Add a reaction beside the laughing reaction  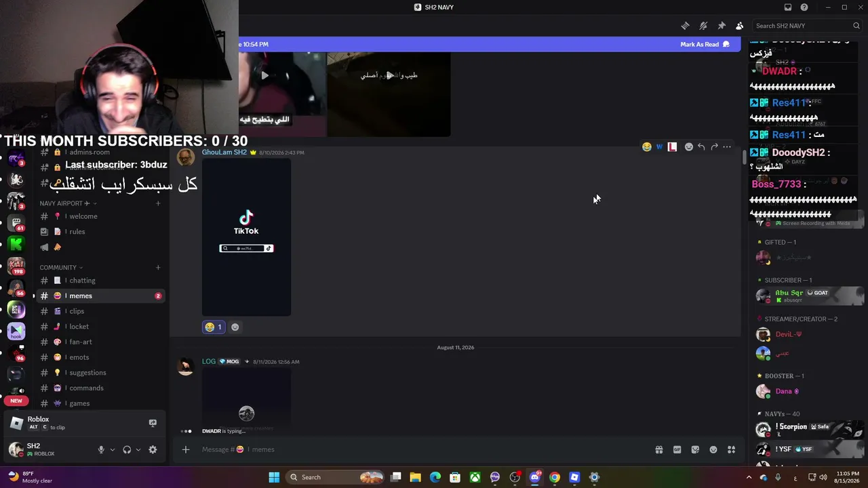pos(235,327)
